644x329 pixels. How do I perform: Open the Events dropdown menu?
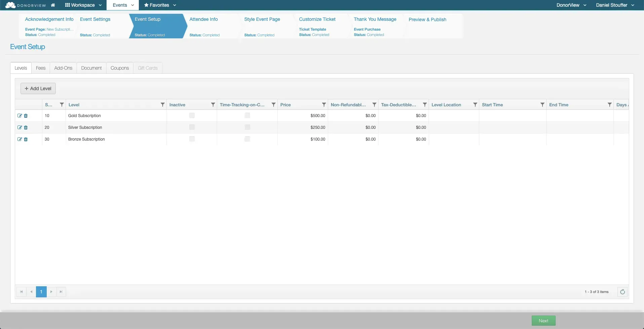point(123,5)
